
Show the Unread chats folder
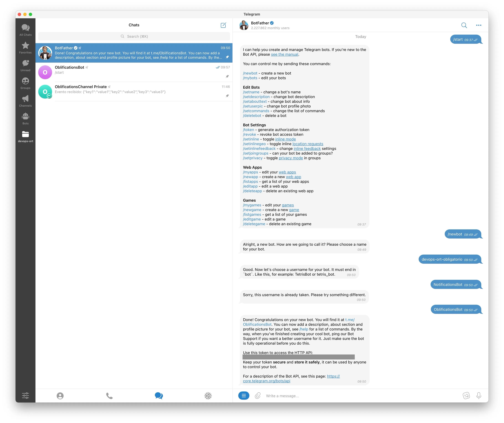[25, 66]
